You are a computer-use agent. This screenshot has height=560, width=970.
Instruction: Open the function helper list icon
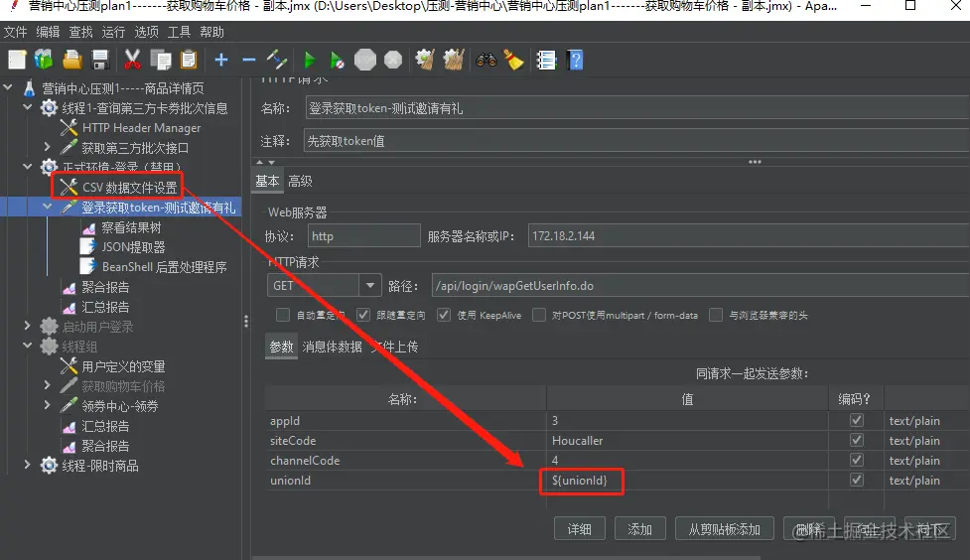546,60
